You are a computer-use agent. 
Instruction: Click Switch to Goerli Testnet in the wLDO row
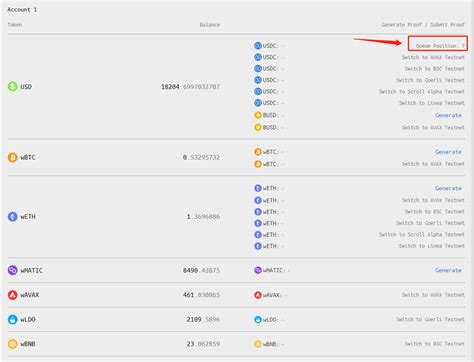click(x=430, y=320)
